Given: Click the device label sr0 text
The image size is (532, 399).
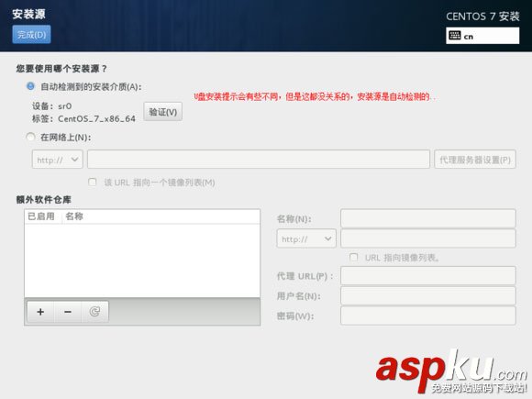Looking at the screenshot, I should (64, 106).
